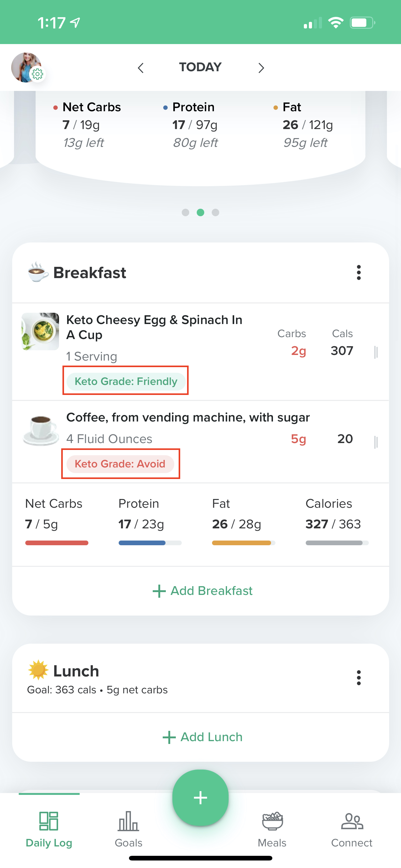Tap the TODAY date label
The height and width of the screenshot is (868, 401).
[200, 67]
